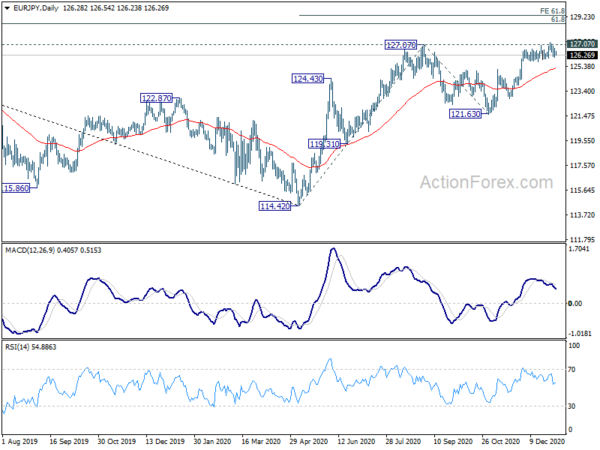Click the 125.380 axis price value
Image resolution: width=600 pixels, height=450 pixels.
click(x=582, y=67)
